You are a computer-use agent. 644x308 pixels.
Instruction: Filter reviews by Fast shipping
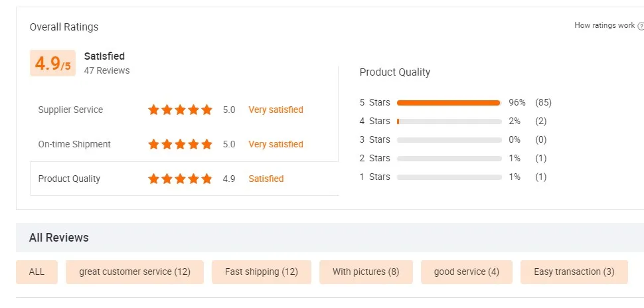262,271
